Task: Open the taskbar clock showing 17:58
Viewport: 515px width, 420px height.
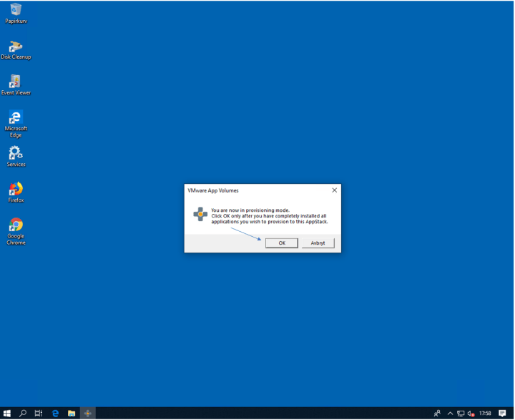Action: pos(485,414)
